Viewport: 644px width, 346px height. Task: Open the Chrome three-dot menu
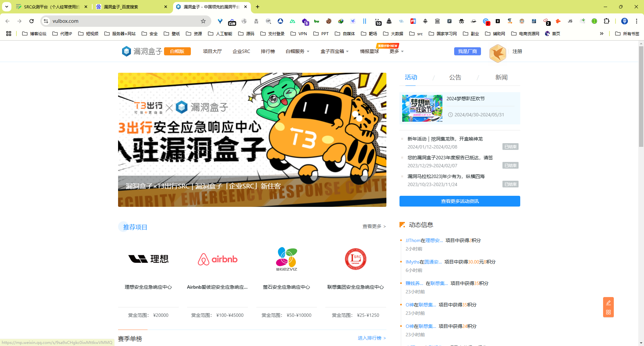coord(636,21)
